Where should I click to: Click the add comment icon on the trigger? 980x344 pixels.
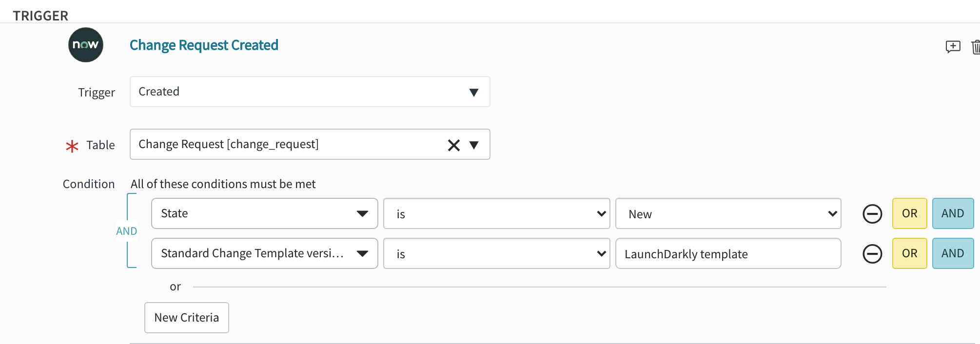pyautogui.click(x=952, y=47)
